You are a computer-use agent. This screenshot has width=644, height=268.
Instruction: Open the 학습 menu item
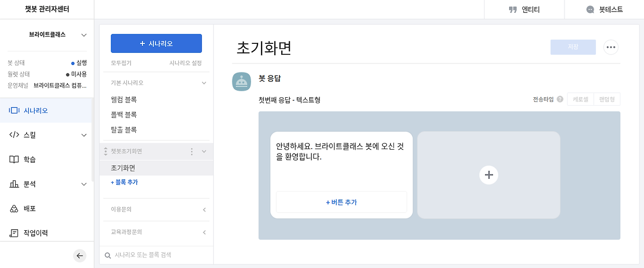(29, 159)
